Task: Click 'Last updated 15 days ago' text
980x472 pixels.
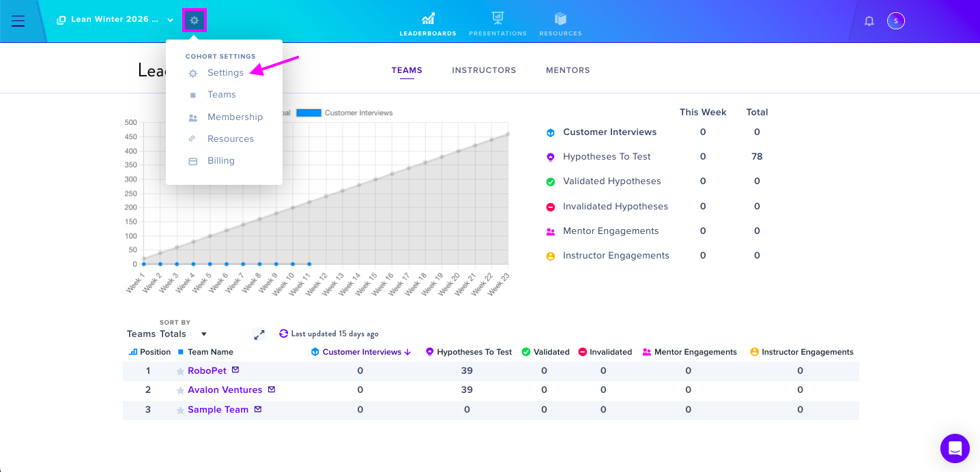Action: pos(334,334)
